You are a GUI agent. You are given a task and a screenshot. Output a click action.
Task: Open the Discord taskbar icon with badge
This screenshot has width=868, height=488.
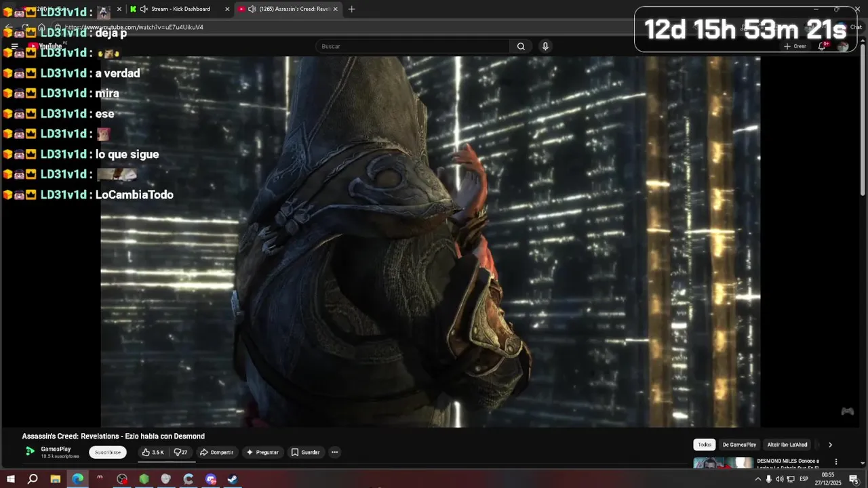(211, 479)
